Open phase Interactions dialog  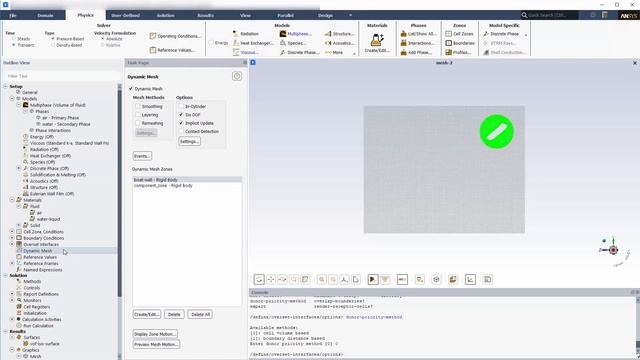coord(418,43)
